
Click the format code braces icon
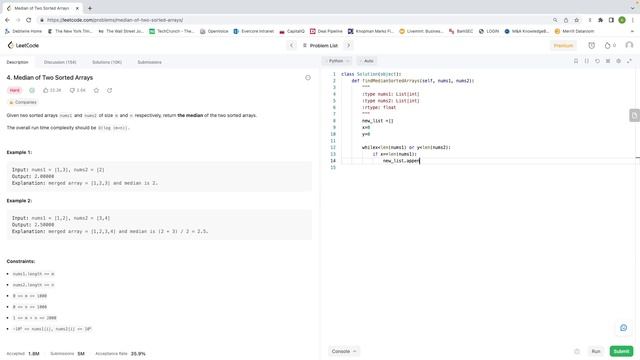point(587,61)
